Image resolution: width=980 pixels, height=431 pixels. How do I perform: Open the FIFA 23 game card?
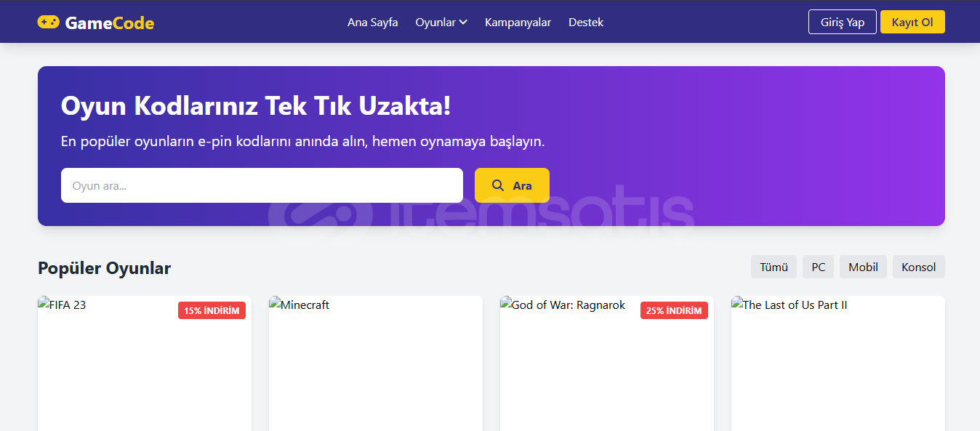[x=145, y=363]
